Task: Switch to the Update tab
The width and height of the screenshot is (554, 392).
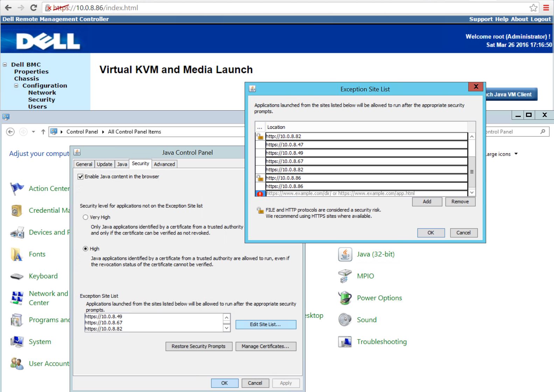Action: (x=104, y=164)
